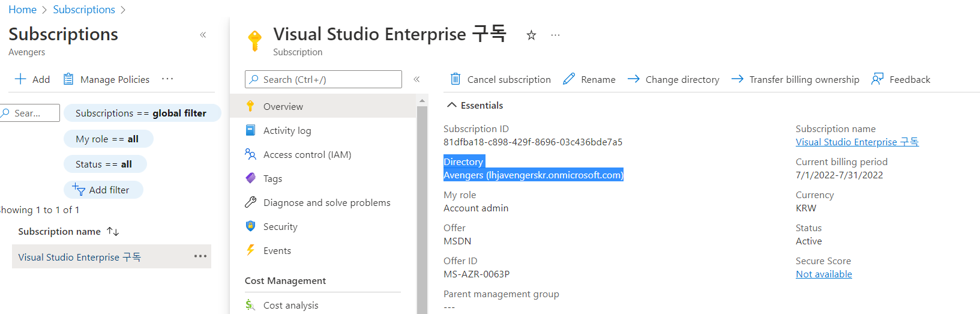Click the Diagnose wrench icon
This screenshot has width=980, height=314.
(251, 202)
